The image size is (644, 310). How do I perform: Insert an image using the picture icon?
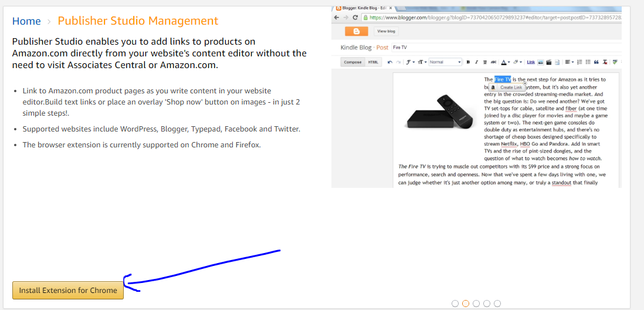click(541, 62)
